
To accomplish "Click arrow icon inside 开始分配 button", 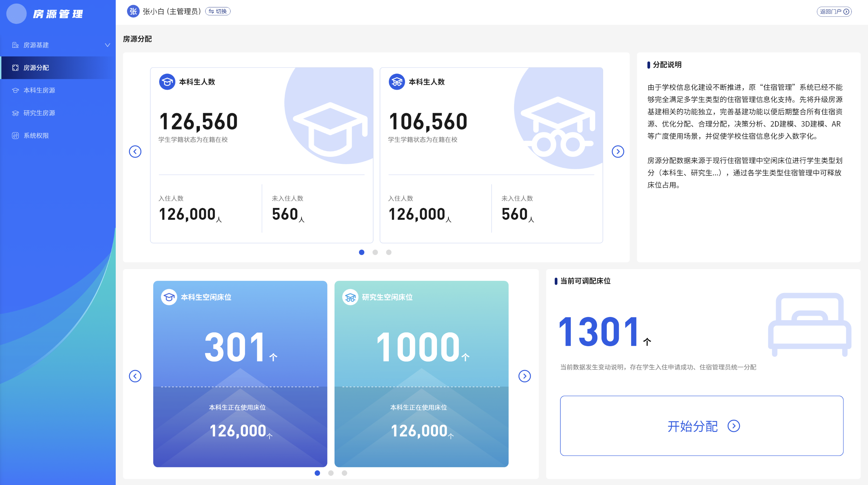I will 734,426.
